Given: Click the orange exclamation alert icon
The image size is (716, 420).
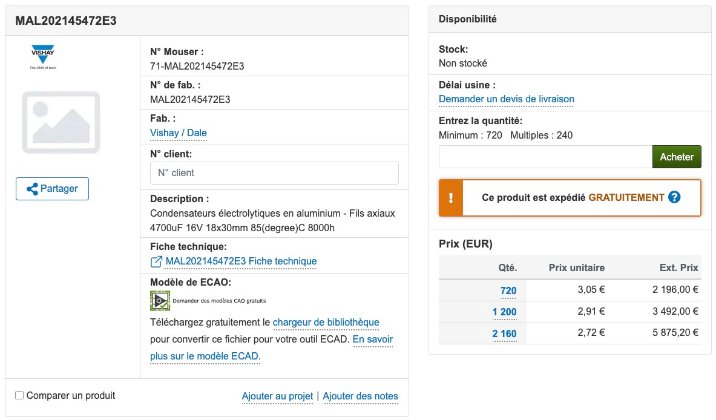Looking at the screenshot, I should [x=451, y=197].
